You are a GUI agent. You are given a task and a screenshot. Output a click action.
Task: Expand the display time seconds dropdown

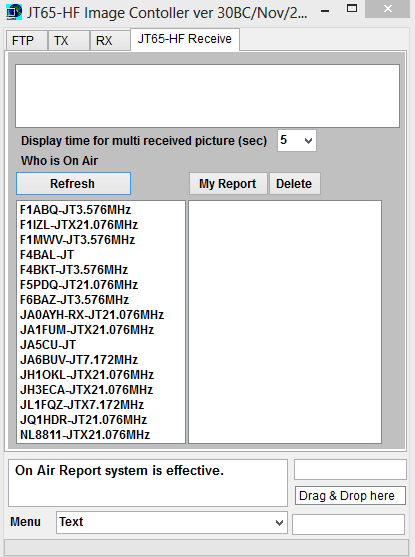pyautogui.click(x=297, y=141)
